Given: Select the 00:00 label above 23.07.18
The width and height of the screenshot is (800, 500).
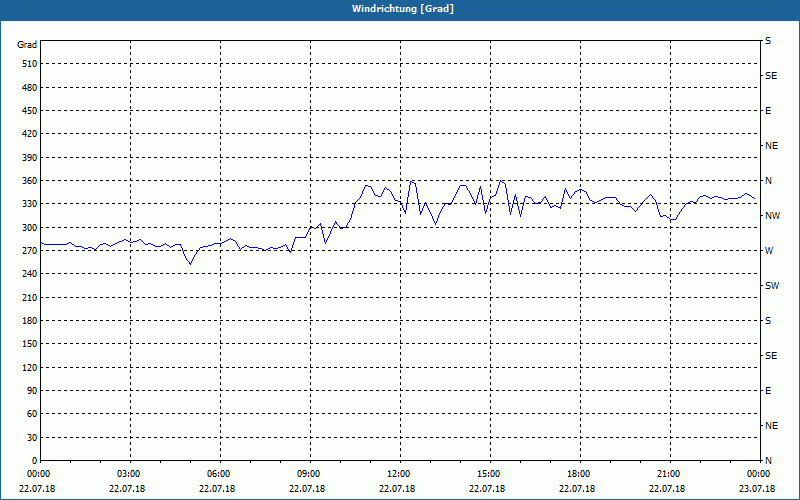Looking at the screenshot, I should pos(760,474).
